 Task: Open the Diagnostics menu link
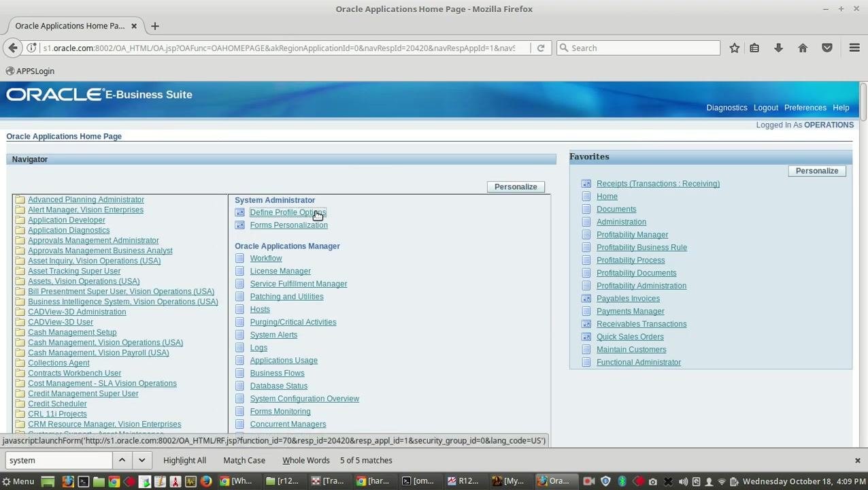(727, 108)
